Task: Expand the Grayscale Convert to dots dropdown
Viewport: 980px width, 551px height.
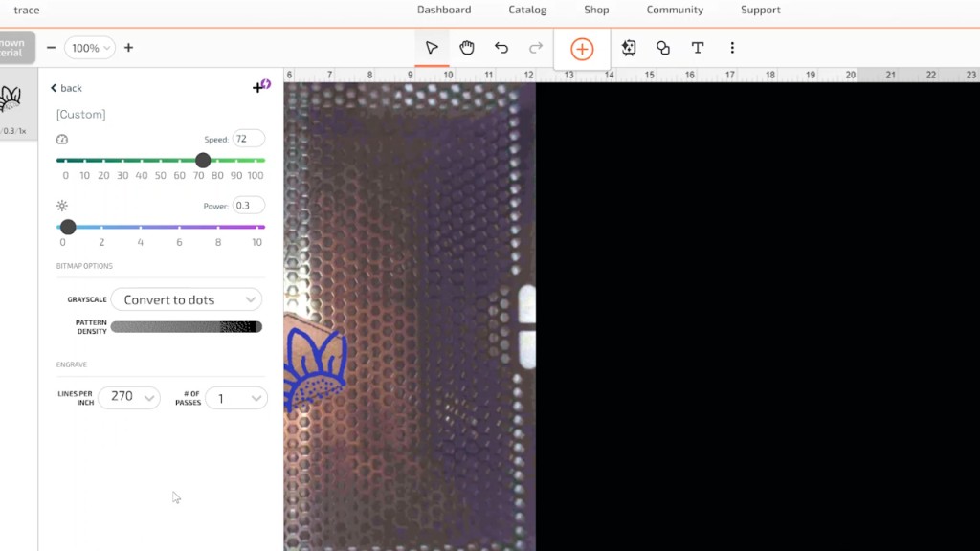Action: tap(187, 299)
